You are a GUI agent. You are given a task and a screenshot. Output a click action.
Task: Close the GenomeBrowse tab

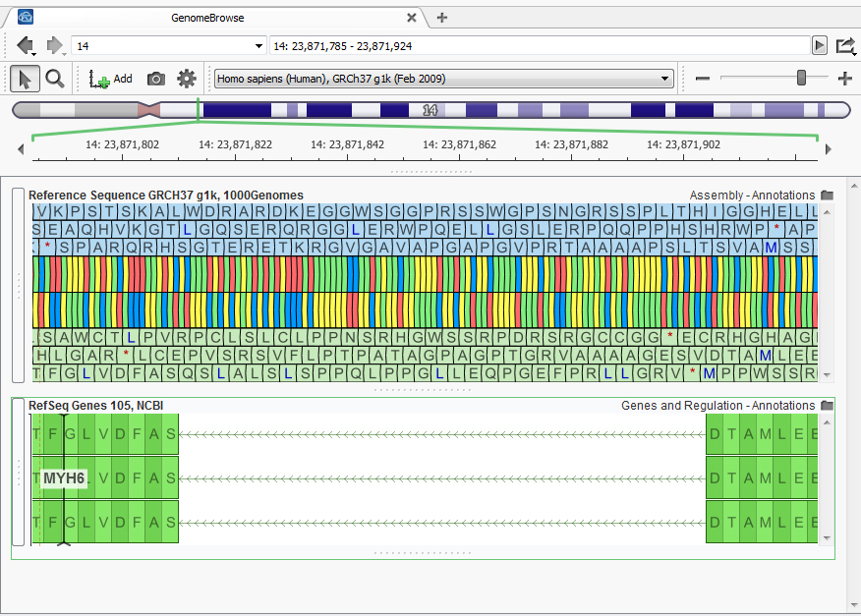411,18
